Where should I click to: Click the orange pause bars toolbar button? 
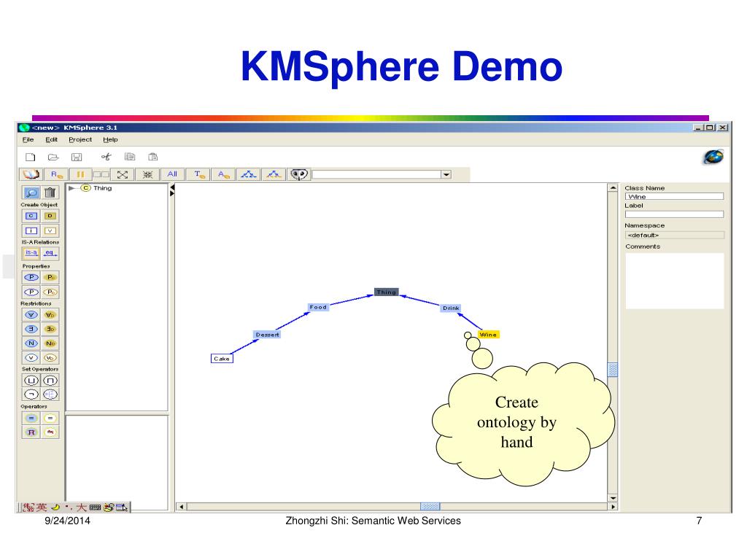[x=80, y=175]
